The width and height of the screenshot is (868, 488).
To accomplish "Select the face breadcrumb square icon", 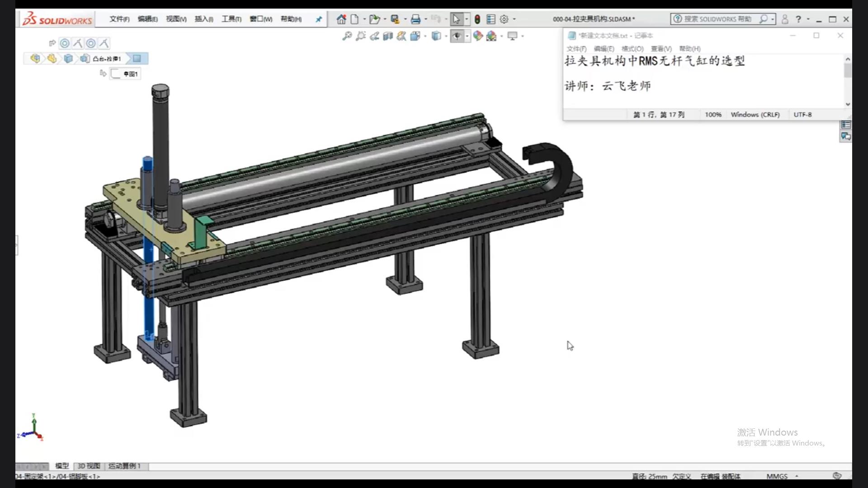I will (137, 58).
